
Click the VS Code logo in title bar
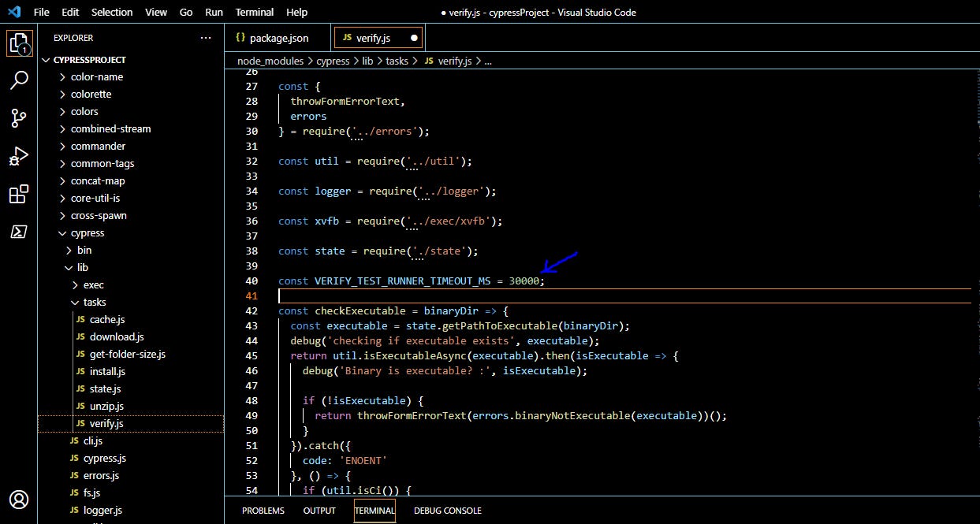(12, 12)
